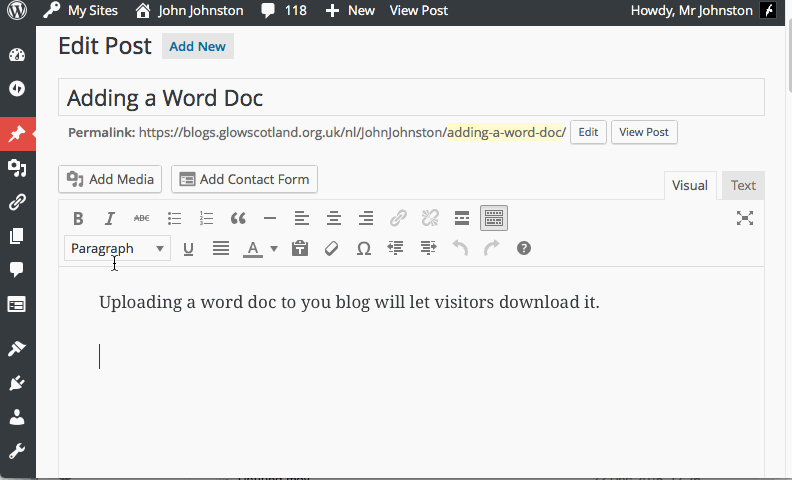Click the highlighted permalink slug adding-a-word-doc
Image resolution: width=792 pixels, height=480 pixels.
pos(506,132)
